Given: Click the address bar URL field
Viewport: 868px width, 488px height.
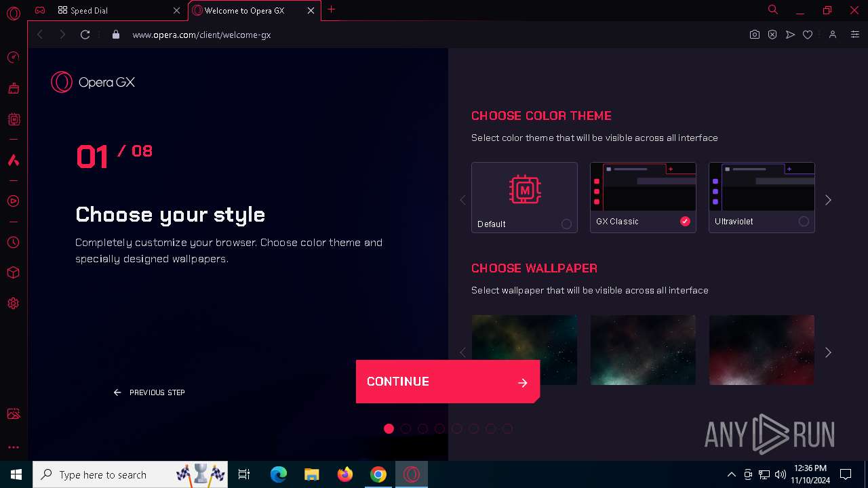Looking at the screenshot, I should (x=434, y=35).
